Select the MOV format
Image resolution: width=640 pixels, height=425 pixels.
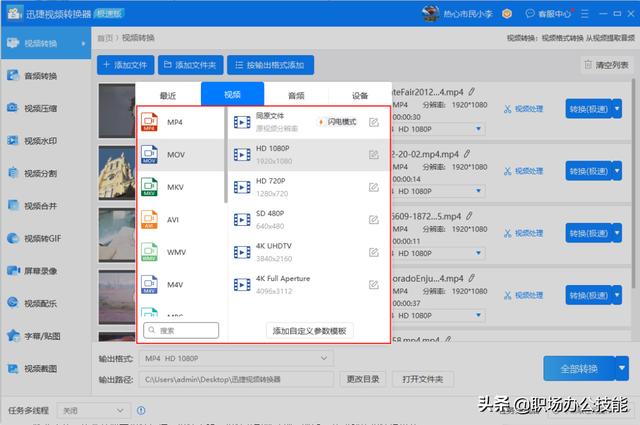[181, 155]
